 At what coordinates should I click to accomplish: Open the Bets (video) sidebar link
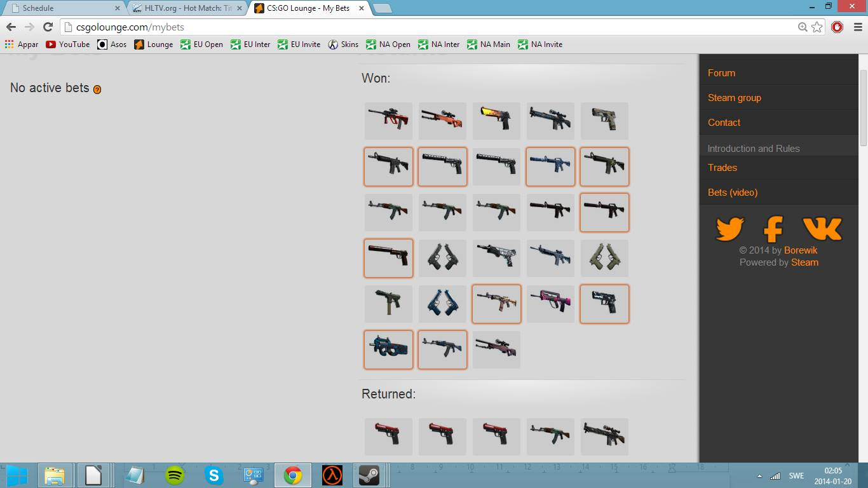[x=733, y=193]
